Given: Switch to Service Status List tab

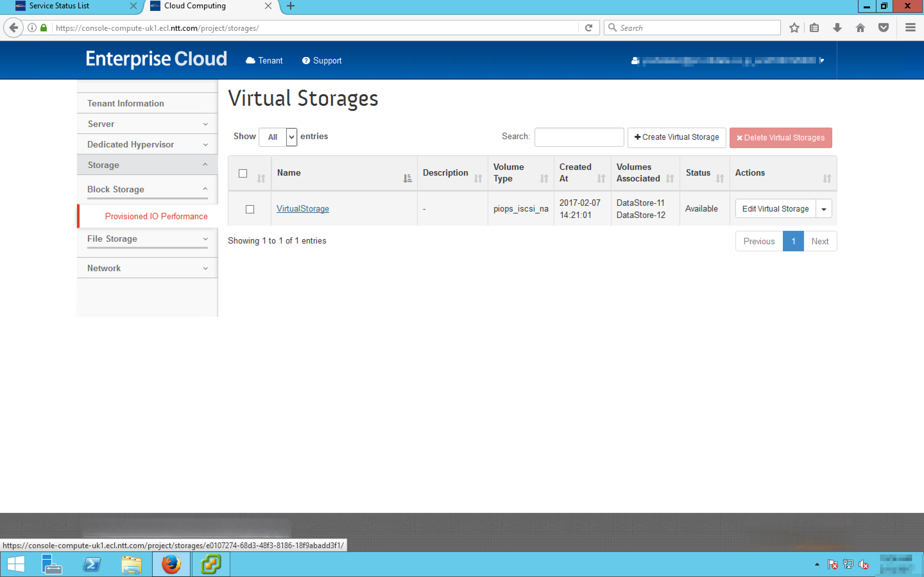Looking at the screenshot, I should [x=59, y=6].
